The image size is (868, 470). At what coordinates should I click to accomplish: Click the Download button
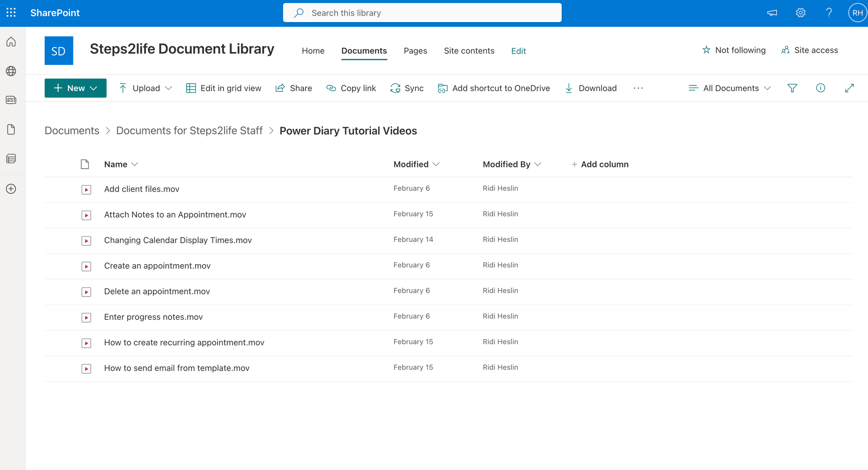point(591,88)
